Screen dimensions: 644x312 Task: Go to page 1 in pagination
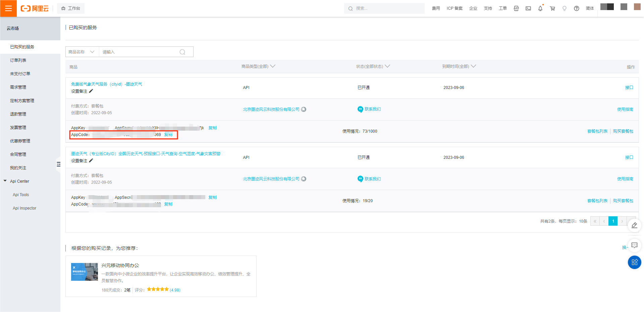tap(613, 221)
